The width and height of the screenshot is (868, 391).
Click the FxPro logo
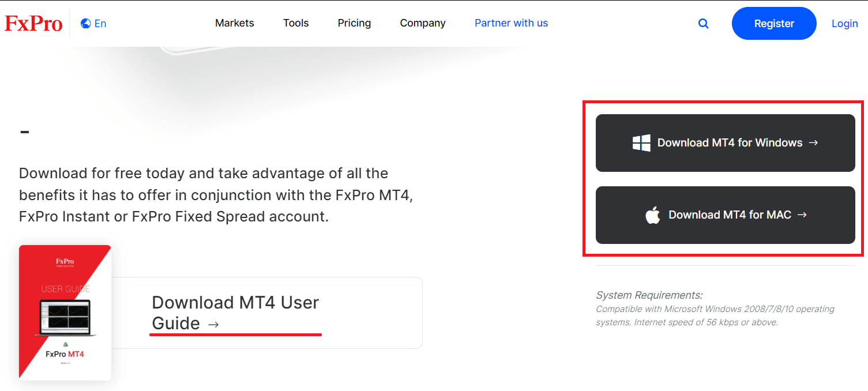[33, 23]
